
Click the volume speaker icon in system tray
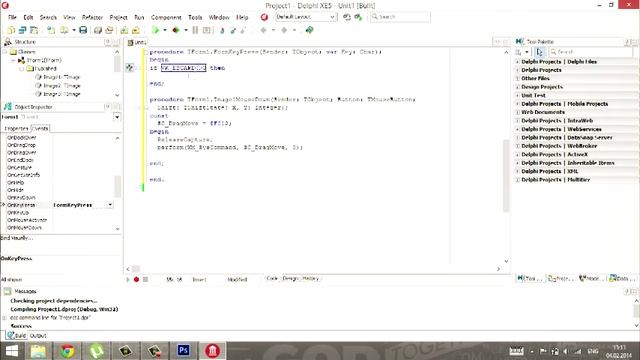(x=566, y=351)
